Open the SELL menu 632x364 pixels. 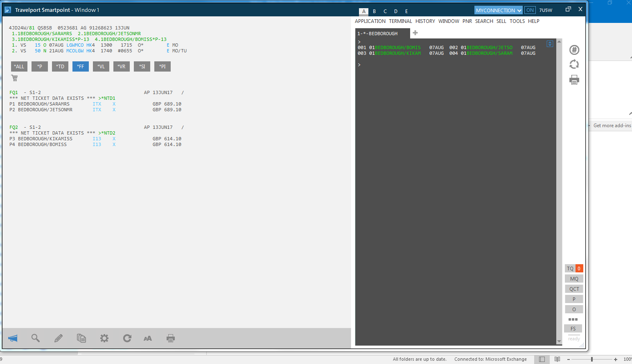coord(501,21)
